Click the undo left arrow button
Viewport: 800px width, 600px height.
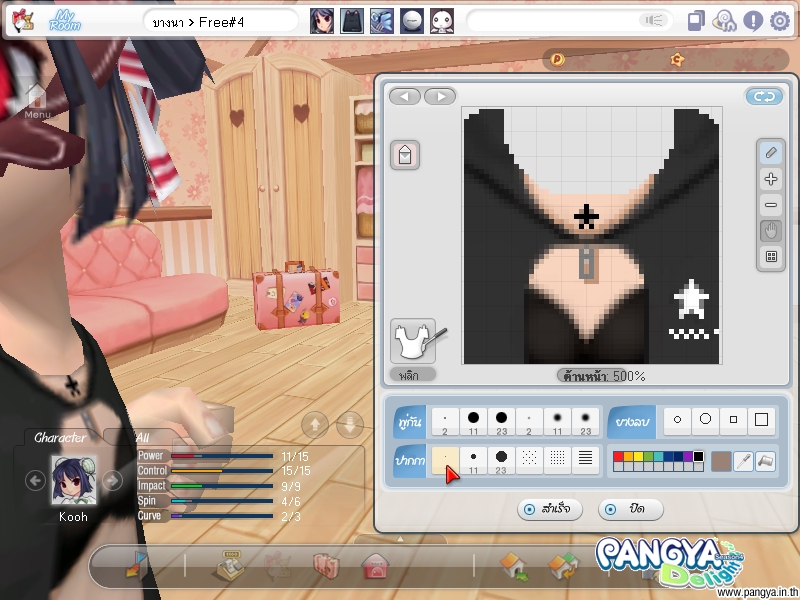[x=405, y=96]
